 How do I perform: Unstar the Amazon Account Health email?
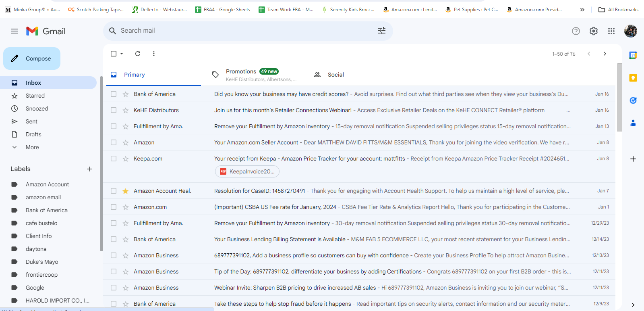[x=126, y=191]
